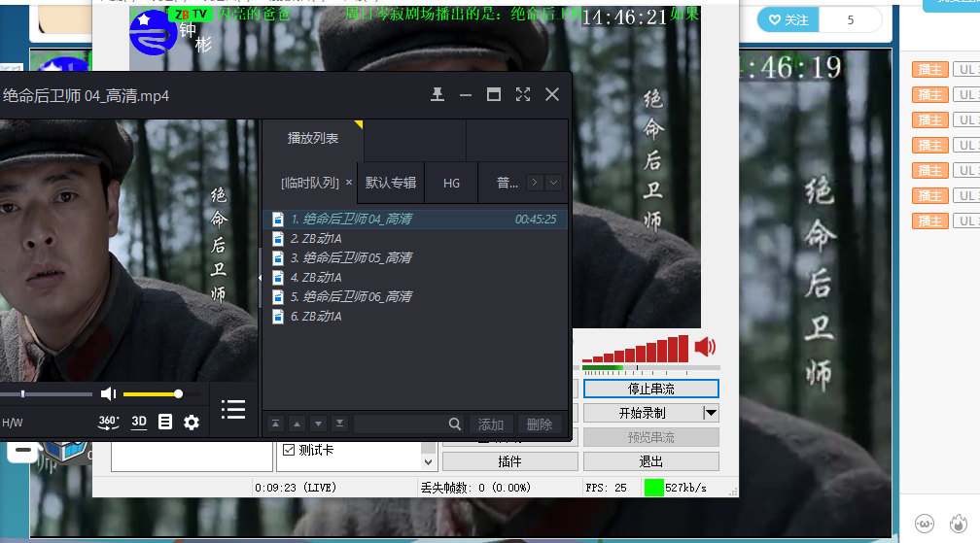Viewport: 980px width, 543px height.
Task: Click the 527kb/s bitrate status
Action: click(685, 488)
